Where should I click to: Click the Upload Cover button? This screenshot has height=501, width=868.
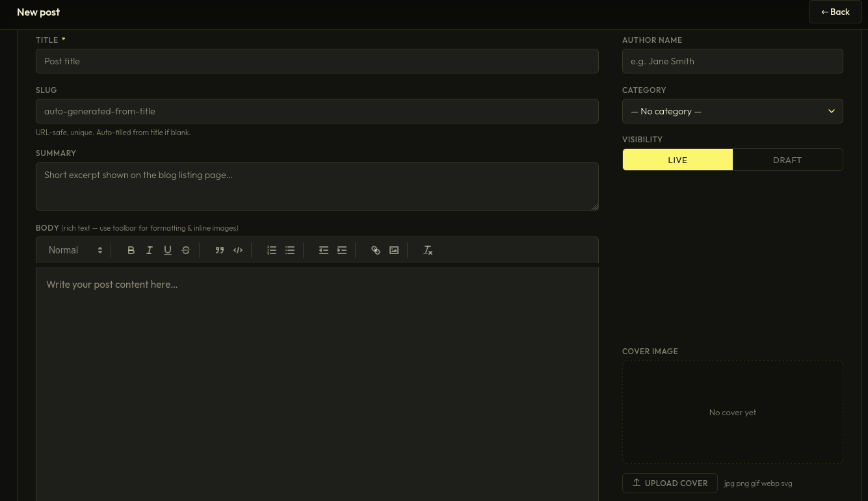click(x=670, y=483)
